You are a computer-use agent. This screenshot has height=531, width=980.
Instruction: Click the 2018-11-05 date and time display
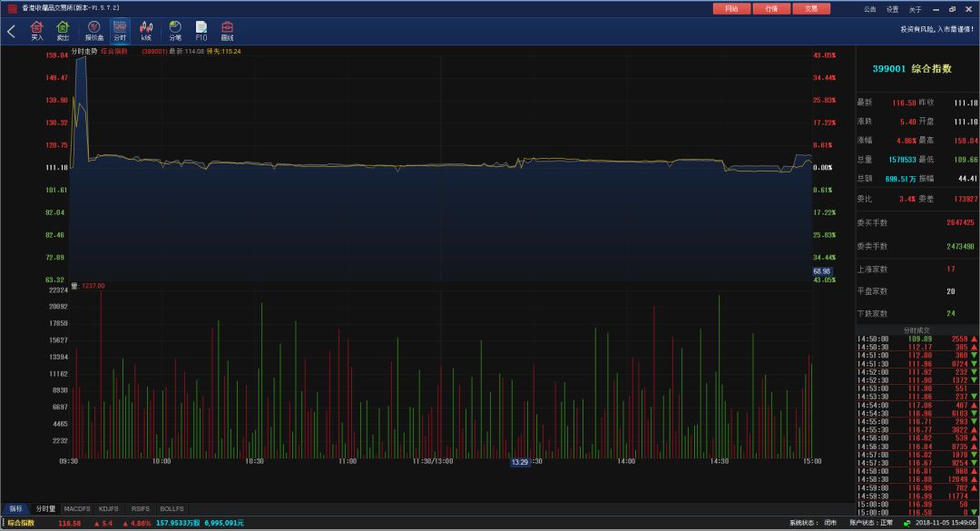[x=946, y=523]
